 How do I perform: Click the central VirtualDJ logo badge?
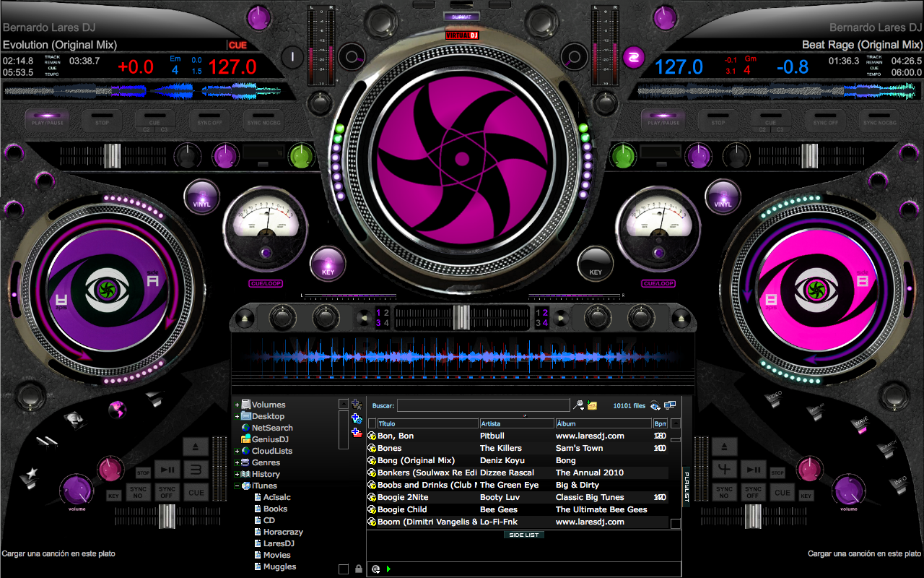(x=461, y=33)
